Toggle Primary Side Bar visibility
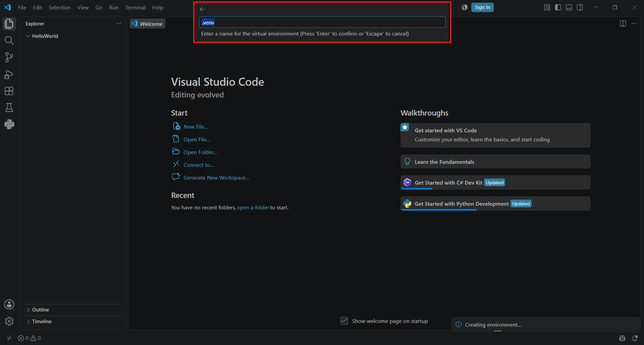Viewport: 644px width, 345px height. pos(558,7)
